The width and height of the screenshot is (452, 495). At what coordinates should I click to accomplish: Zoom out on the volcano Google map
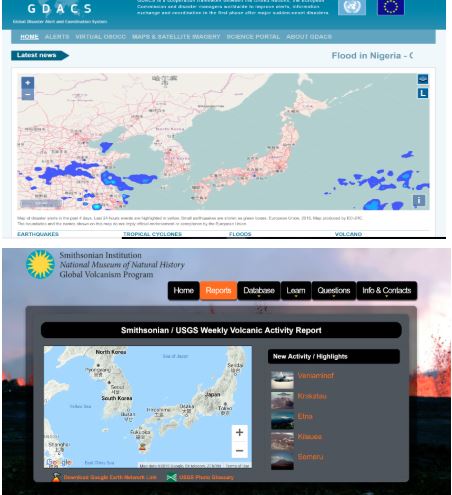239,450
